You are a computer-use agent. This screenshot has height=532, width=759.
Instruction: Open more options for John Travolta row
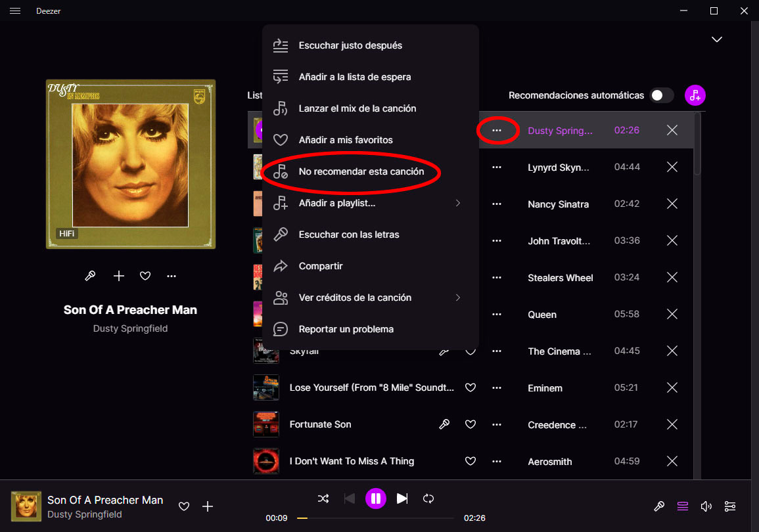click(497, 240)
